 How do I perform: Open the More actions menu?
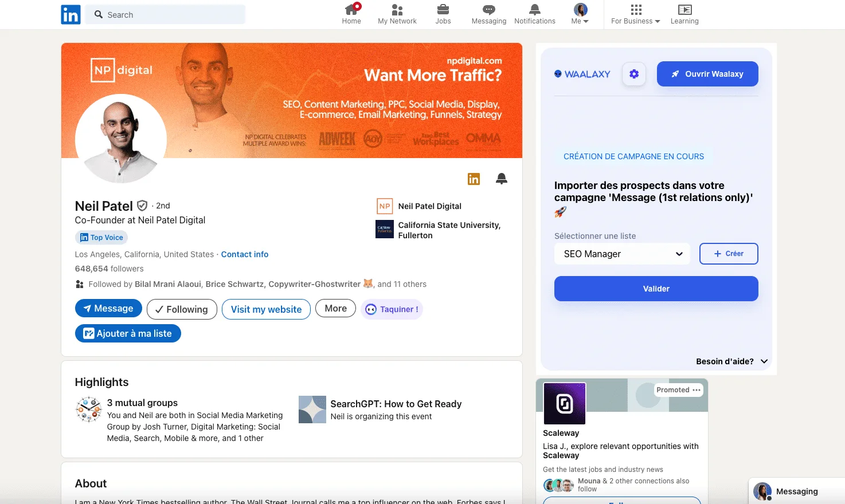[x=336, y=308]
